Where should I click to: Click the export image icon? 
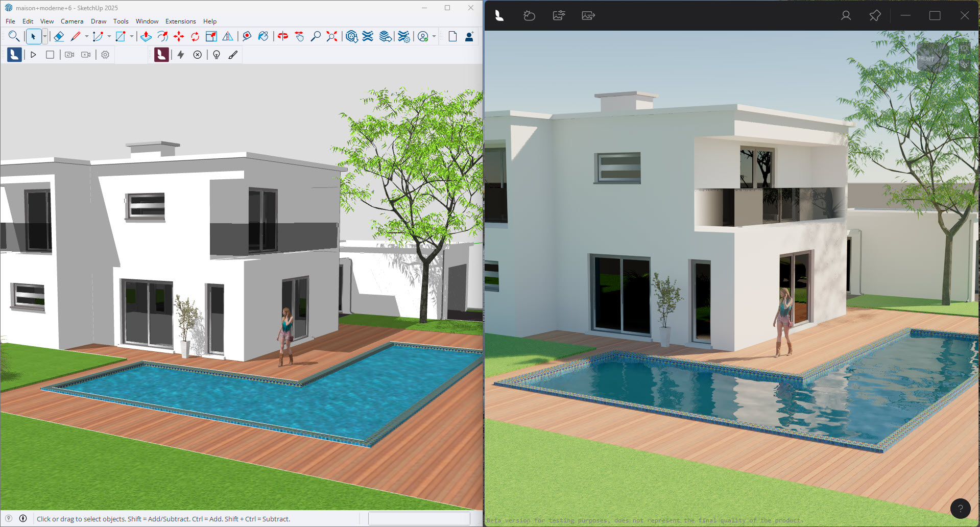588,16
